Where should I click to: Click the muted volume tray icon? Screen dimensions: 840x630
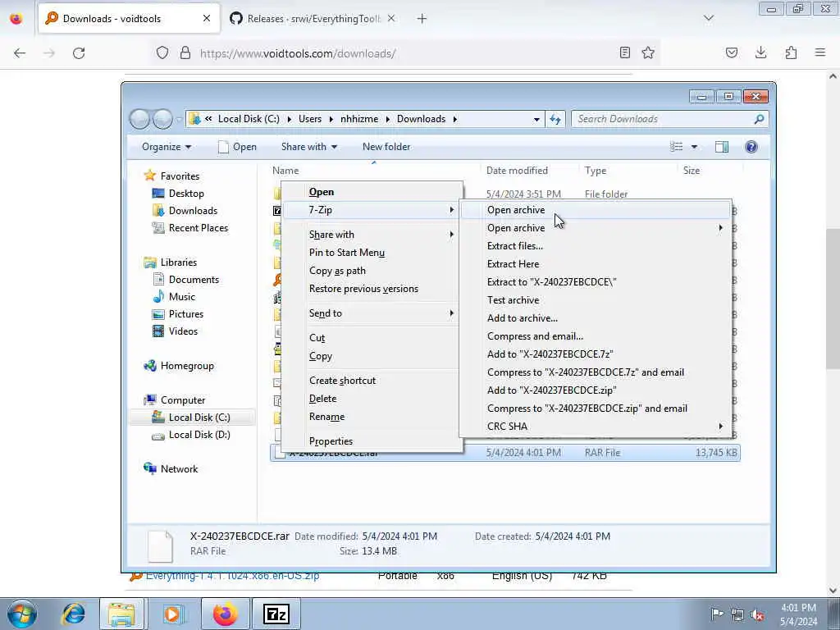(x=757, y=614)
